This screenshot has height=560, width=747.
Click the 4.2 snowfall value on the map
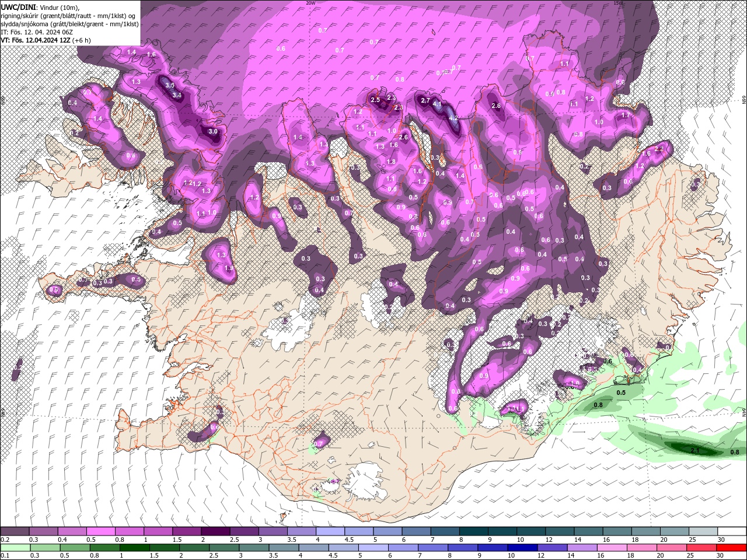click(453, 117)
